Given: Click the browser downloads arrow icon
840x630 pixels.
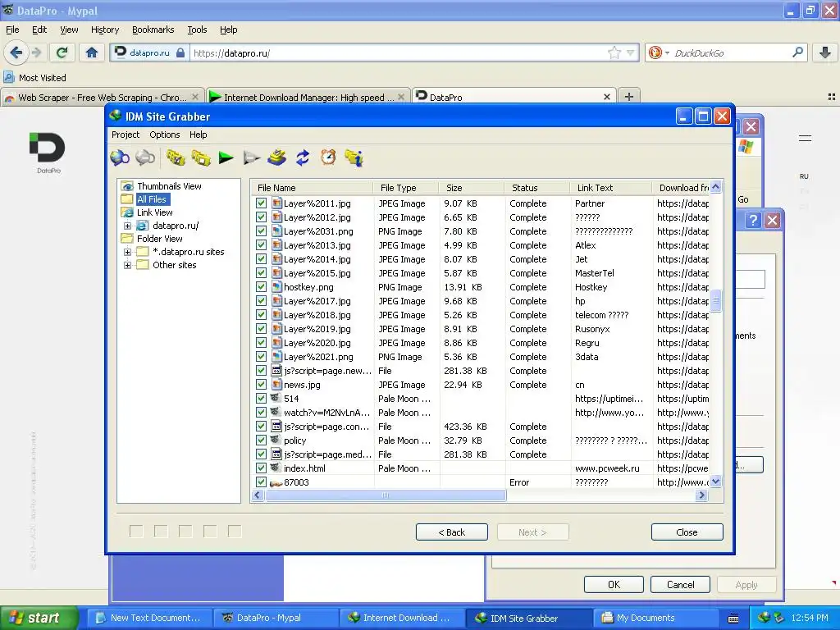Looking at the screenshot, I should pyautogui.click(x=825, y=52).
